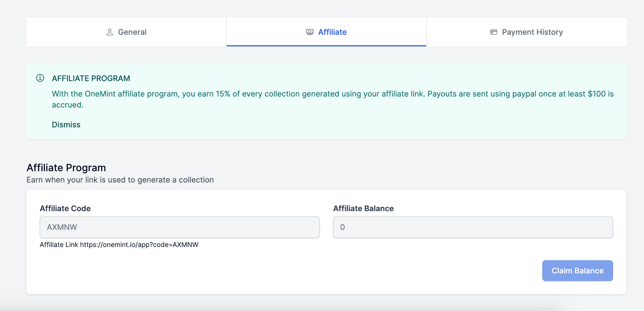
Task: Click the AFFILIATE PROGRAM banner title
Action: coord(91,78)
